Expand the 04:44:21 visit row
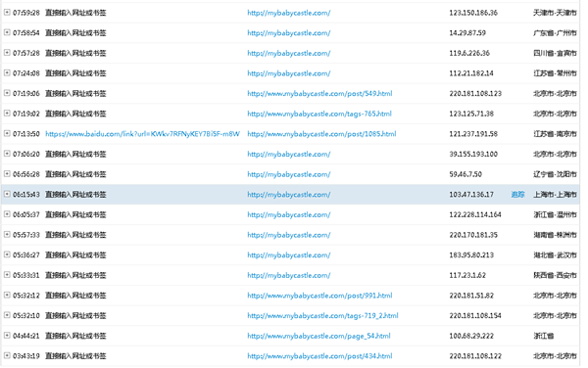 7,336
